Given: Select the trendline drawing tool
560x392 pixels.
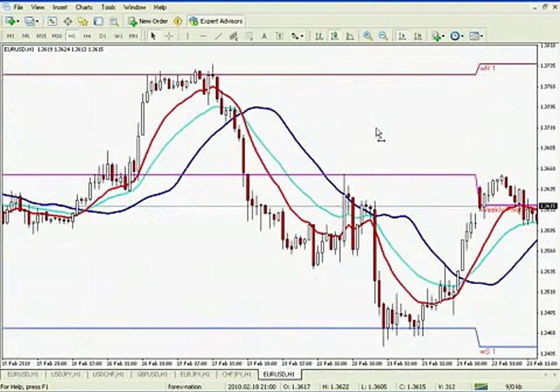Looking at the screenshot, I should (x=218, y=36).
